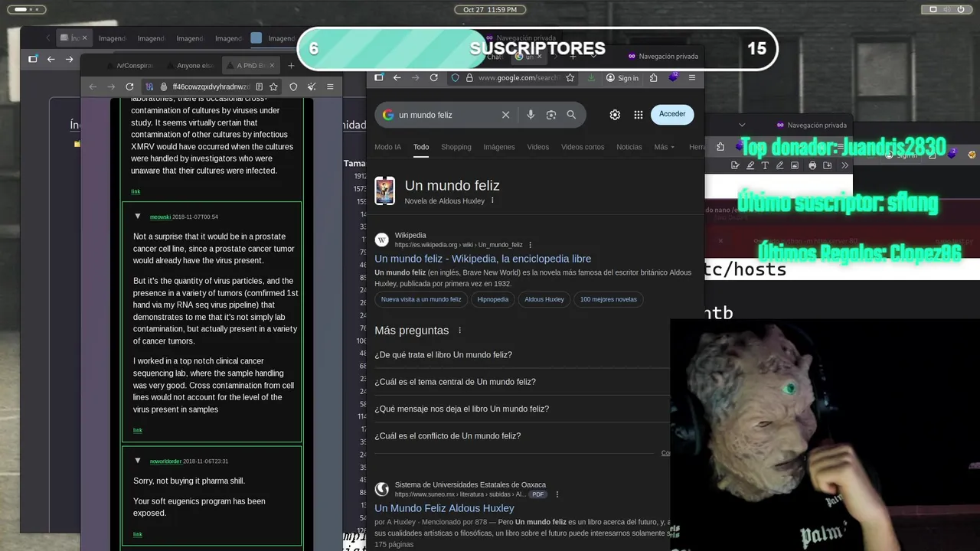Viewport: 980px width, 551px height.
Task: View Tor circuit icon in address bar
Action: pyautogui.click(x=149, y=86)
